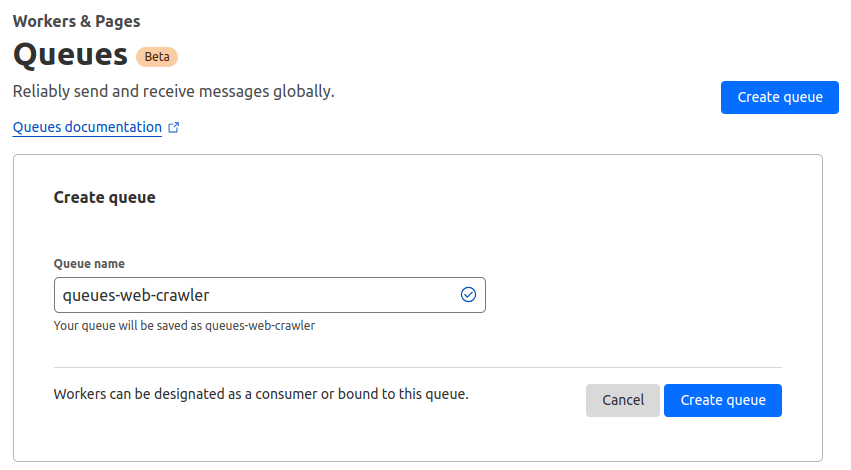The height and width of the screenshot is (470, 851).
Task: Click the validation checkmark icon in Queue name field
Action: coord(467,294)
